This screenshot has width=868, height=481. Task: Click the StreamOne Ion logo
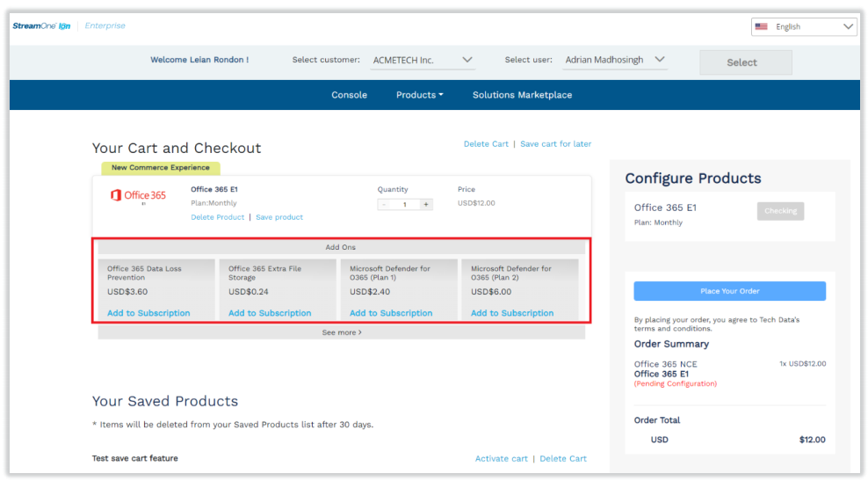pos(41,26)
